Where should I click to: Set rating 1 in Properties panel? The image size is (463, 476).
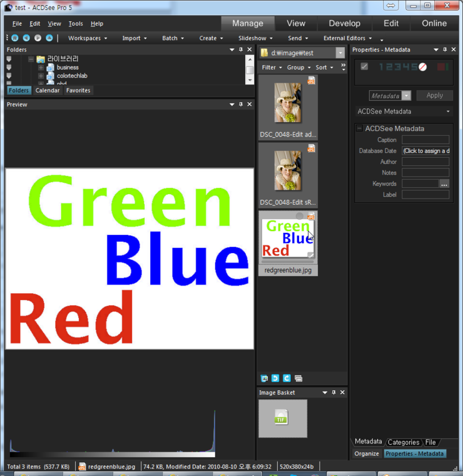click(x=381, y=67)
